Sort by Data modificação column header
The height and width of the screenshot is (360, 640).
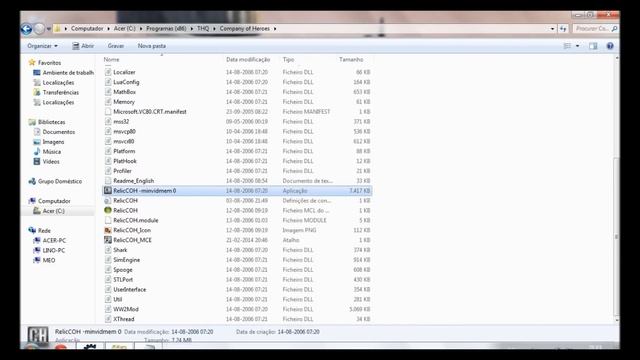coord(248,60)
